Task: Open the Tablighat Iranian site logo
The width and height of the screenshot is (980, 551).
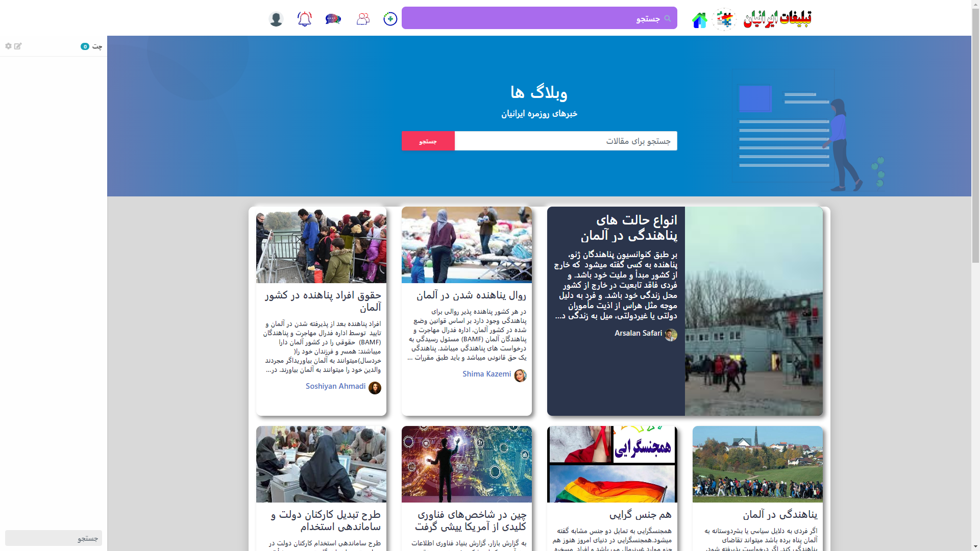Action: [777, 19]
